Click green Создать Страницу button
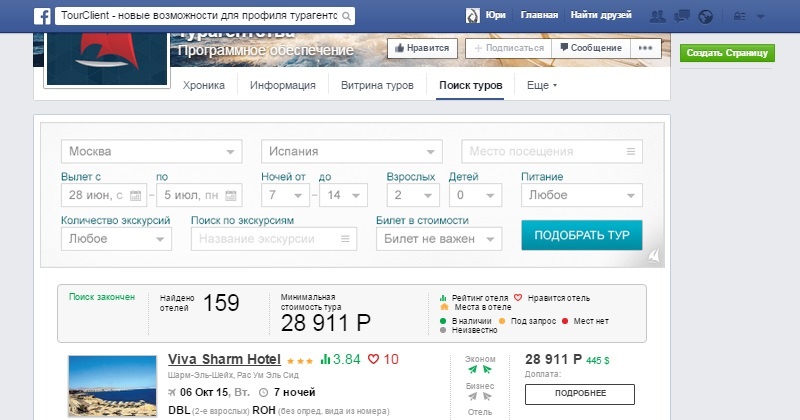800x420 pixels. 727,53
